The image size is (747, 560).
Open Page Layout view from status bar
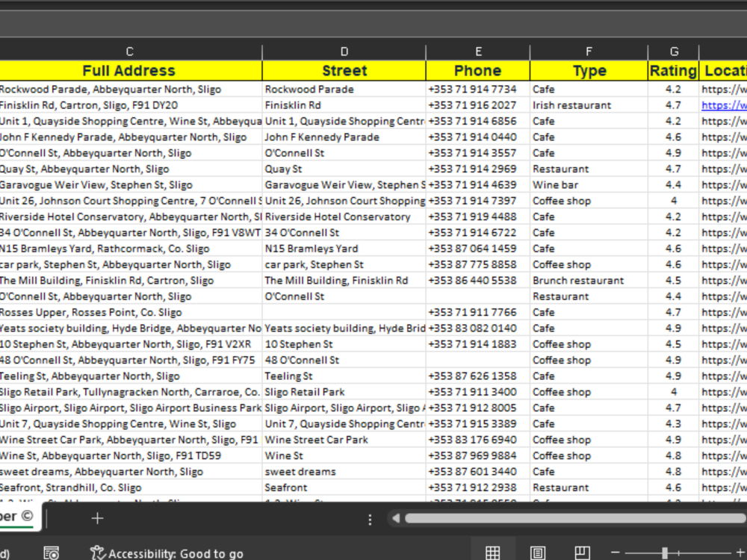[x=538, y=551]
